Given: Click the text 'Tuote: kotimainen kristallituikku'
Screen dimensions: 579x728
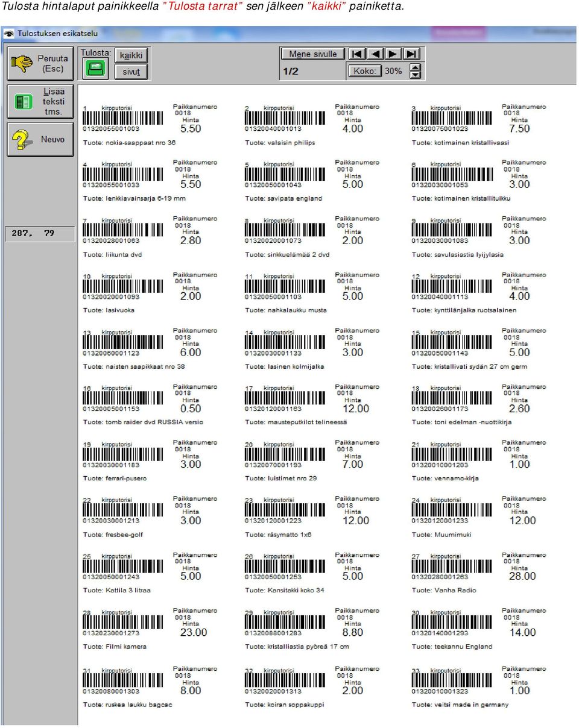Looking at the screenshot, I should tap(461, 198).
